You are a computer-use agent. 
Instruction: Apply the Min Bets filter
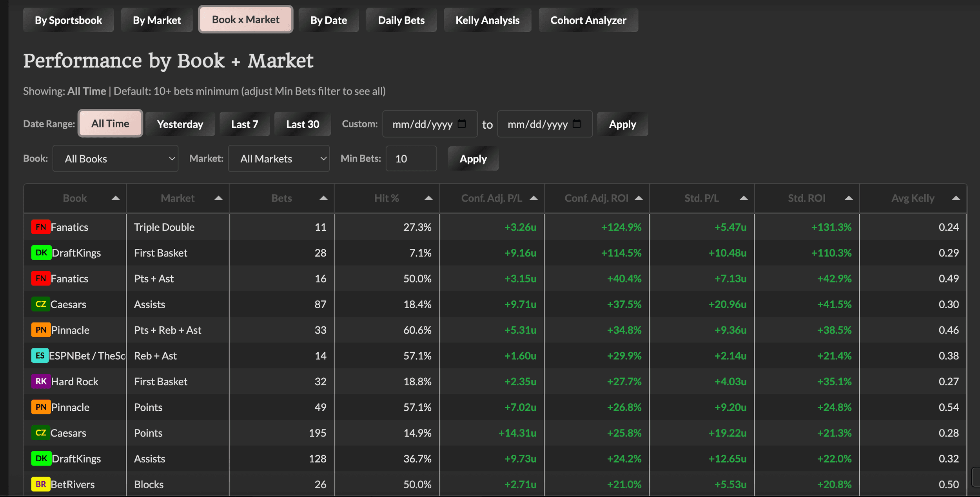coord(473,159)
